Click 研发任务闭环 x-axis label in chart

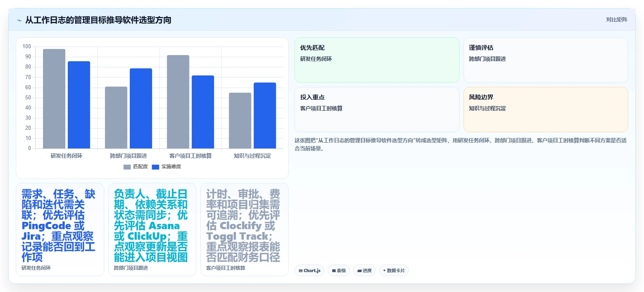pos(66,156)
